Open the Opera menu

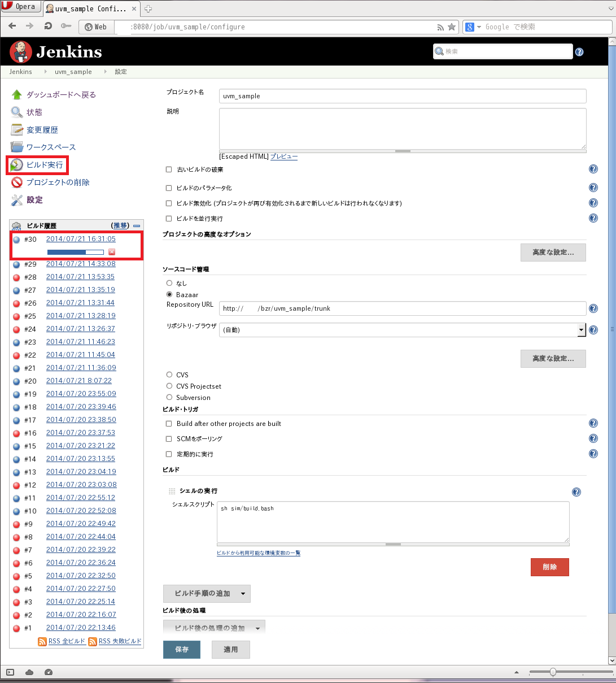[x=20, y=7]
